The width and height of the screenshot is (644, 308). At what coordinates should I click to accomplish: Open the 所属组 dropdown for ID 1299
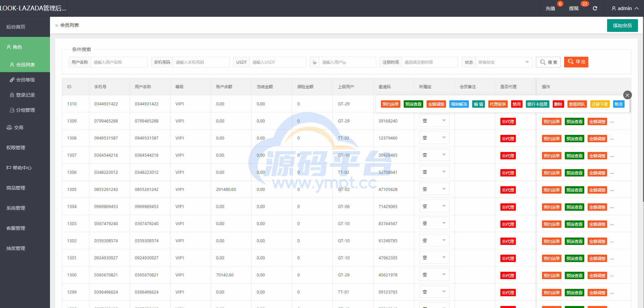pos(434,292)
